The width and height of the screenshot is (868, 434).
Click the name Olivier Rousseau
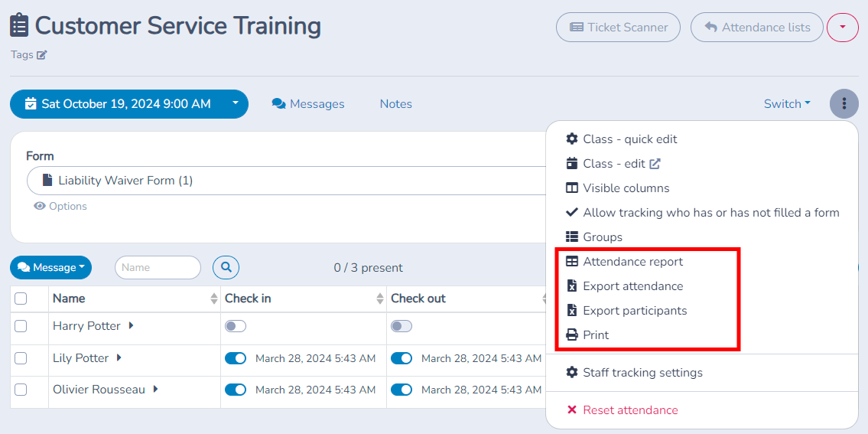click(x=99, y=390)
